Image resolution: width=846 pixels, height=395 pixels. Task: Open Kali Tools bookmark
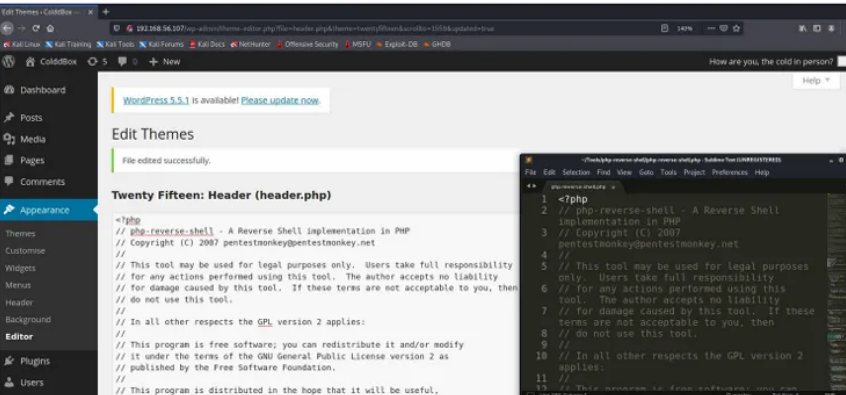tap(115, 44)
